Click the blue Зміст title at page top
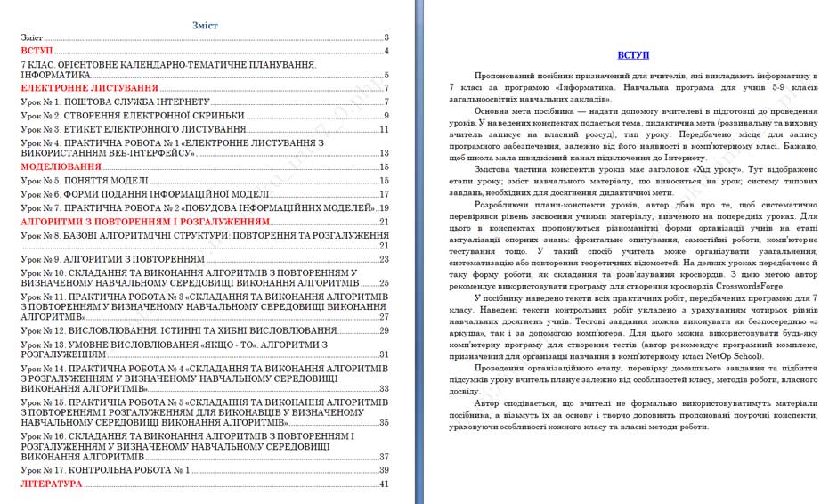 [205, 26]
